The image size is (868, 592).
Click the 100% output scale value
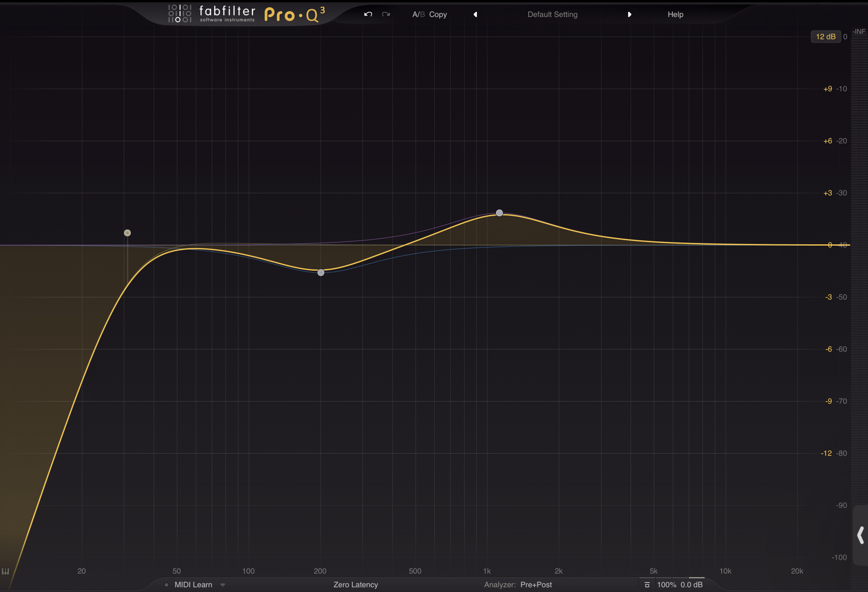(x=666, y=585)
